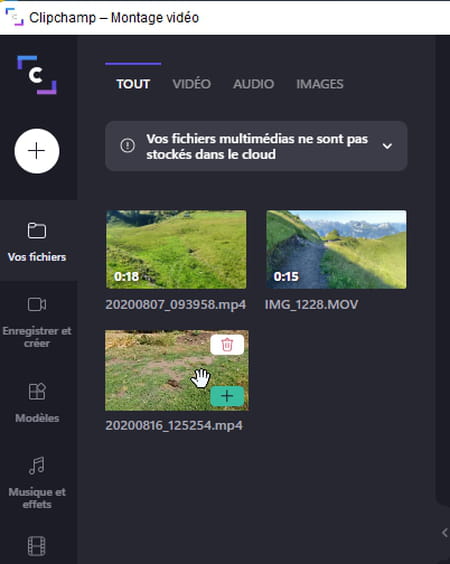Image resolution: width=450 pixels, height=564 pixels.
Task: Open the Modèles templates icon
Action: (37, 391)
